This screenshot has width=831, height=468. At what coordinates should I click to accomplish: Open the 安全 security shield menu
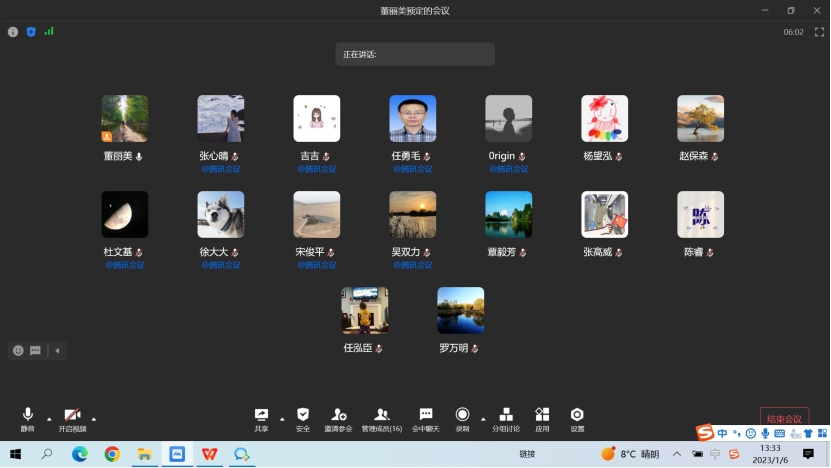point(303,417)
